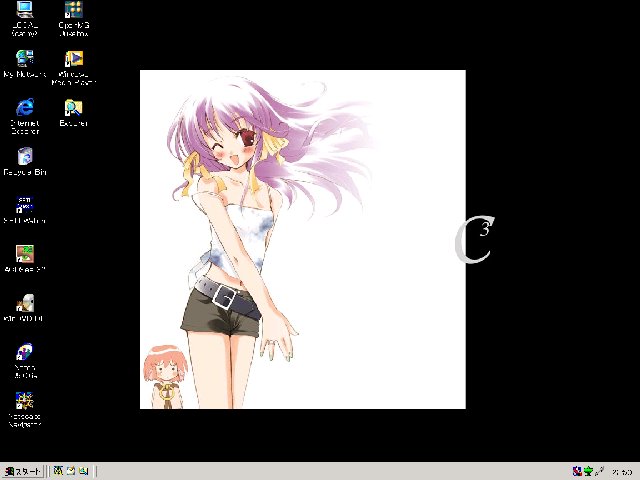The height and width of the screenshot is (480, 640).
Task: Click the taskbar clock
Action: coord(620,471)
